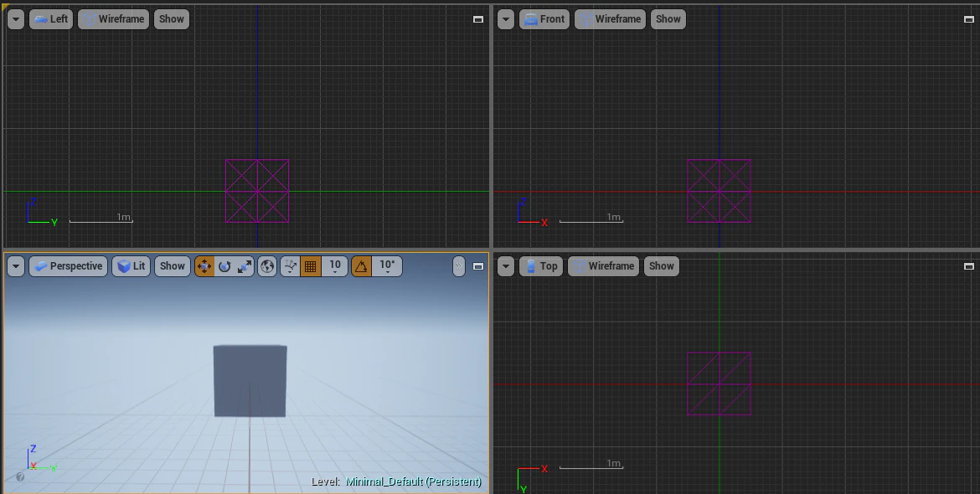Maximize the Top viewport
Screen dimensions: 980x494
[x=969, y=266]
